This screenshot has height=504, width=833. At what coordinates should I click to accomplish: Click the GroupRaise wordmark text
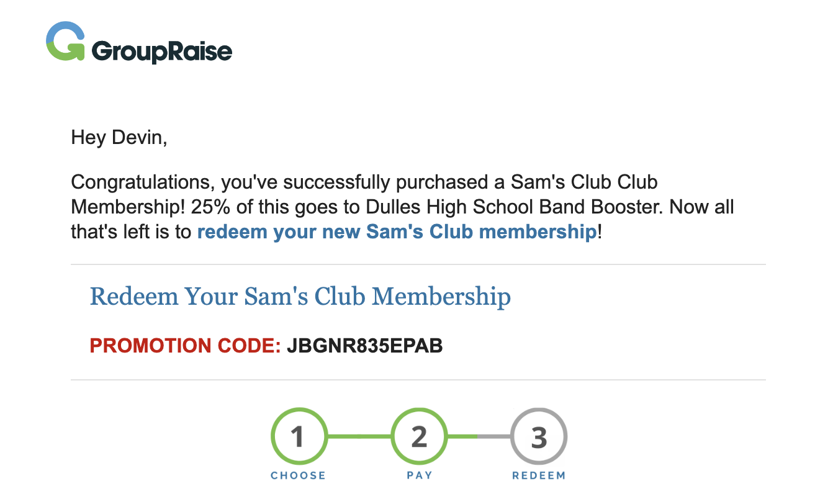(161, 52)
